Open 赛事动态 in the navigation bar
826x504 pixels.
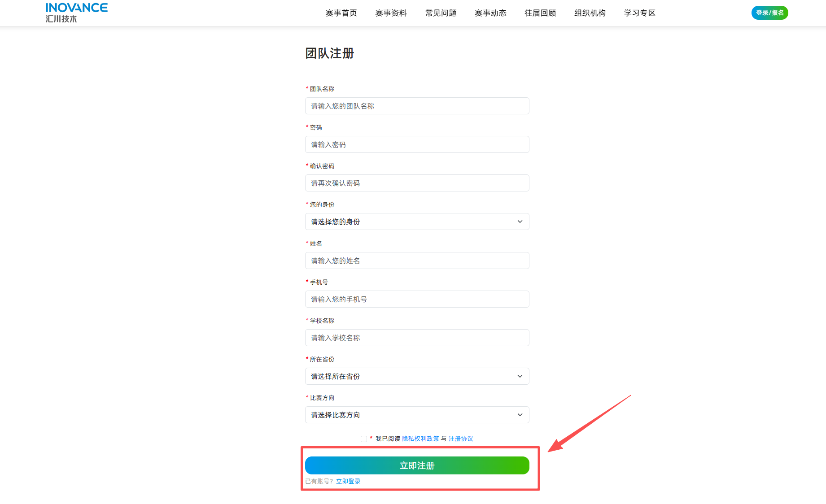[490, 13]
